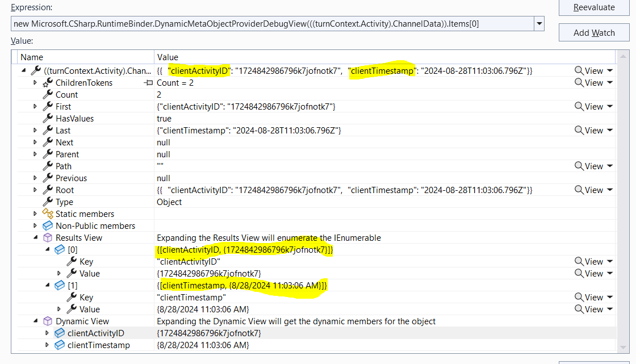This screenshot has height=364, width=636.
Task: Toggle the pin on the ChildrenTokens value
Action: pyautogui.click(x=148, y=82)
